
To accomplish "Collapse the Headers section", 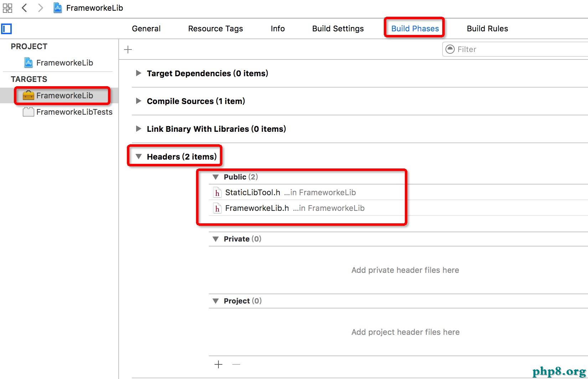I will point(139,157).
